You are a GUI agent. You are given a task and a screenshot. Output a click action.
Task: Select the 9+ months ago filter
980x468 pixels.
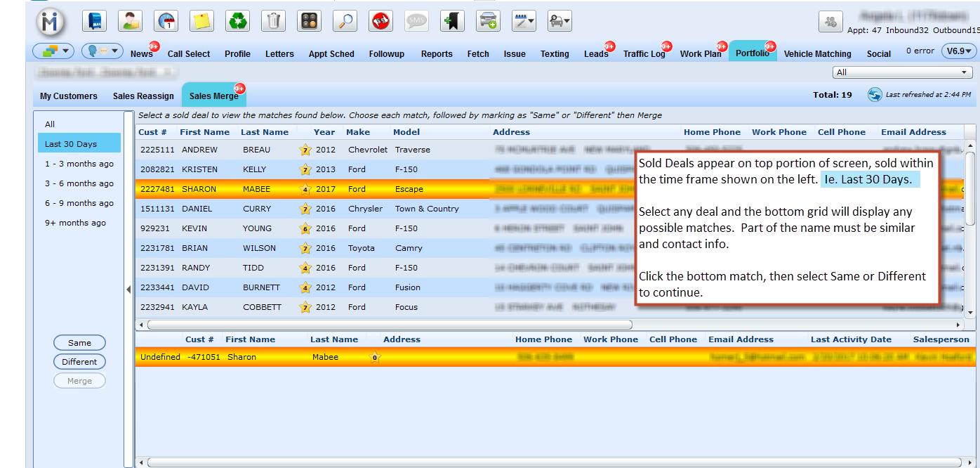[75, 223]
